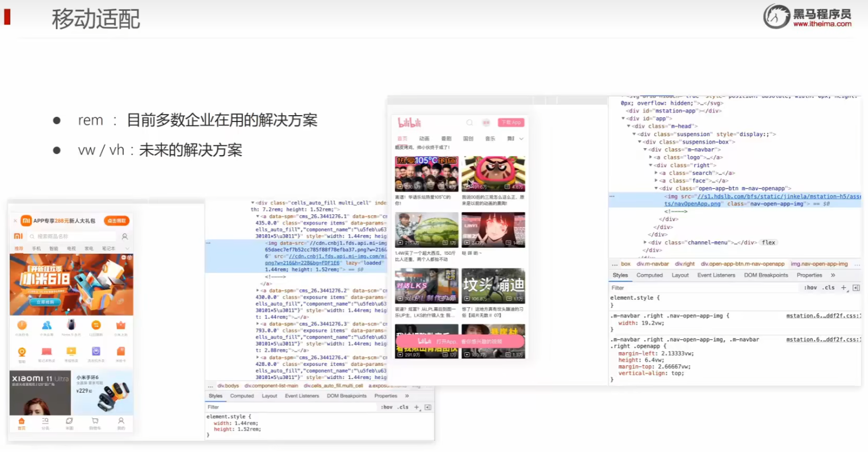Tap the orange 点击领取 button in the Xiaomi banner

point(116,221)
